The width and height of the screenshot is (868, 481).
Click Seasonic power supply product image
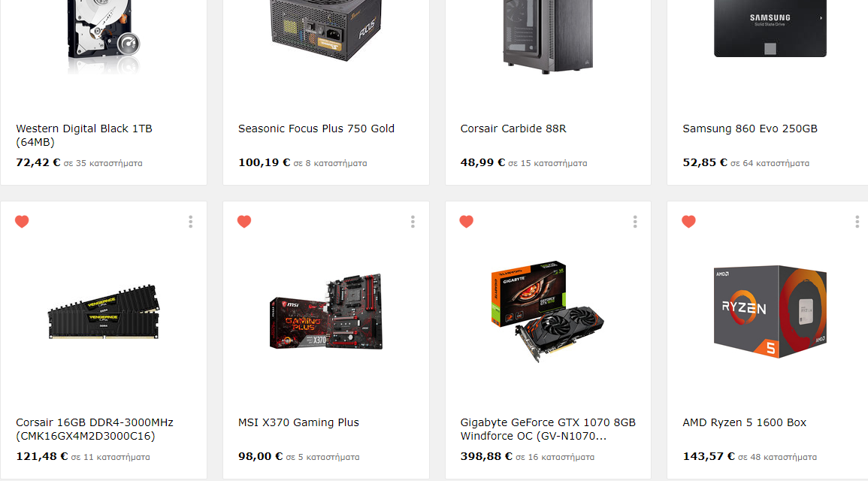[x=326, y=29]
